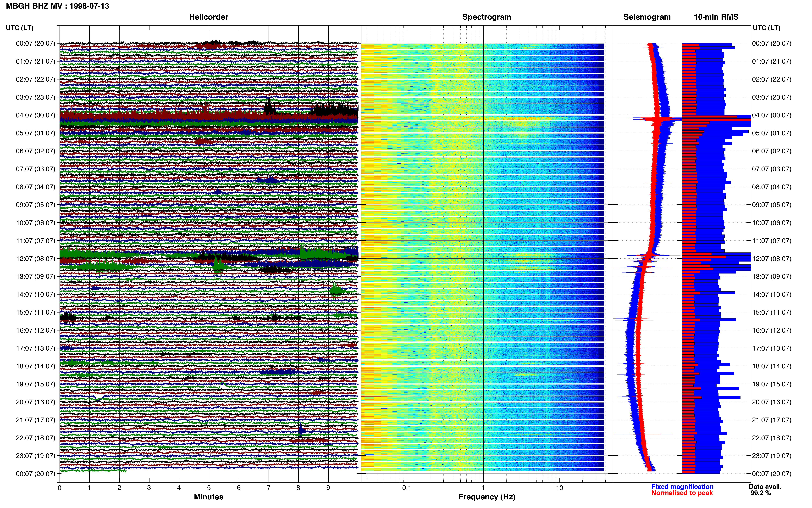Select the red 'Normalised to peak' legend text

point(682,493)
